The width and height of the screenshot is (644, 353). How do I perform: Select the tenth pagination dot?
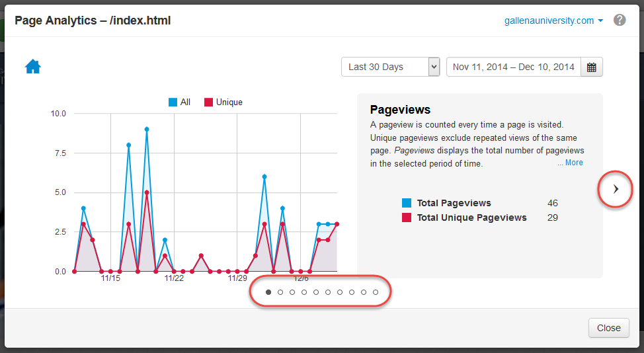pyautogui.click(x=376, y=292)
